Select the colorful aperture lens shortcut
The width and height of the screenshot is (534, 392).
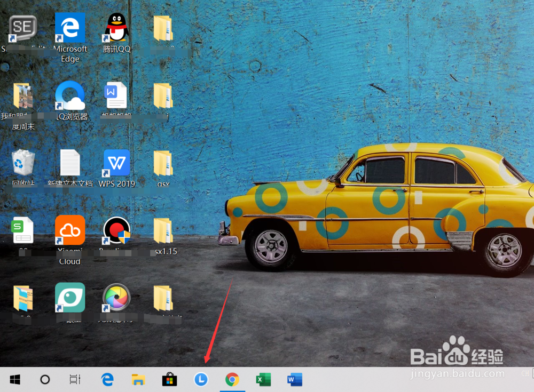116,298
